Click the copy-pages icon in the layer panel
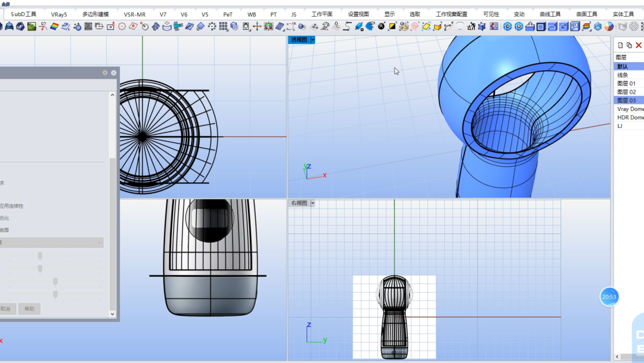The height and width of the screenshot is (363, 644). 629,45
